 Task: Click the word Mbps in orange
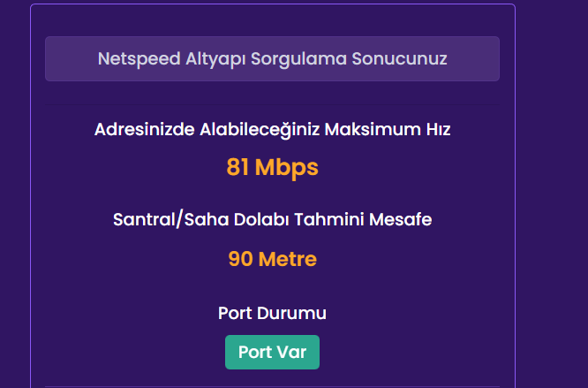click(x=286, y=167)
